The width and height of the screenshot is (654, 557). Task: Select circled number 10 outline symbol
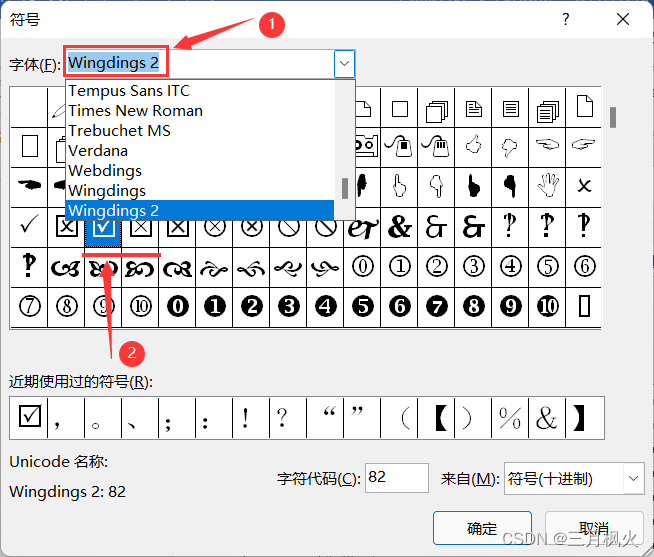[x=141, y=307]
